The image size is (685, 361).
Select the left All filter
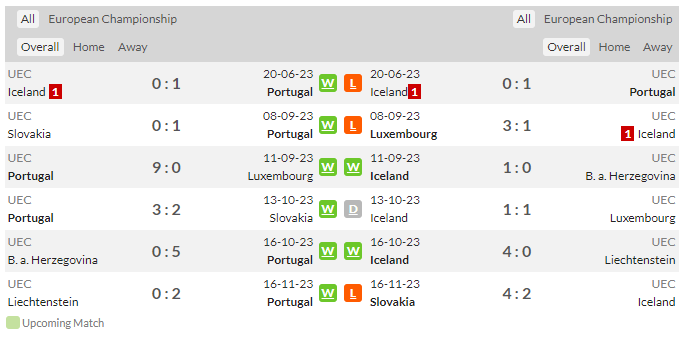click(x=28, y=19)
